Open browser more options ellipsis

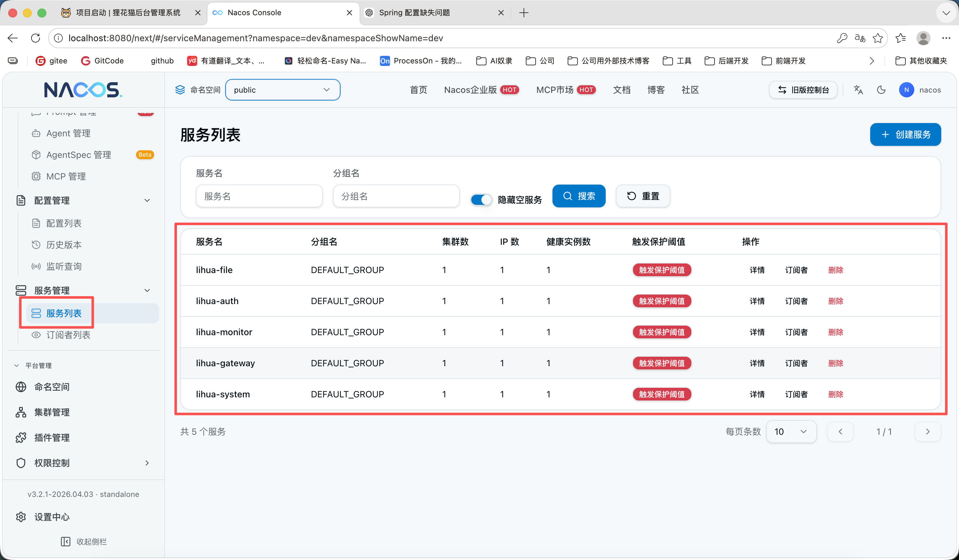pyautogui.click(x=946, y=38)
